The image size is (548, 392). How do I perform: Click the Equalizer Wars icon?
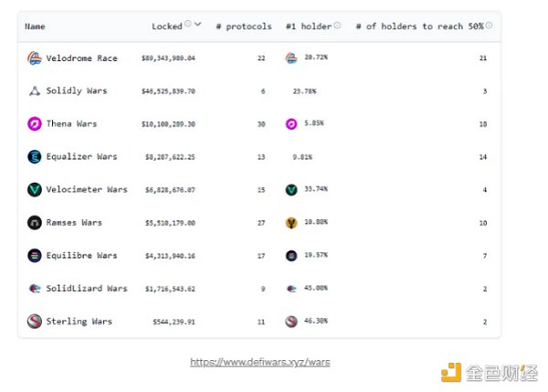point(35,157)
